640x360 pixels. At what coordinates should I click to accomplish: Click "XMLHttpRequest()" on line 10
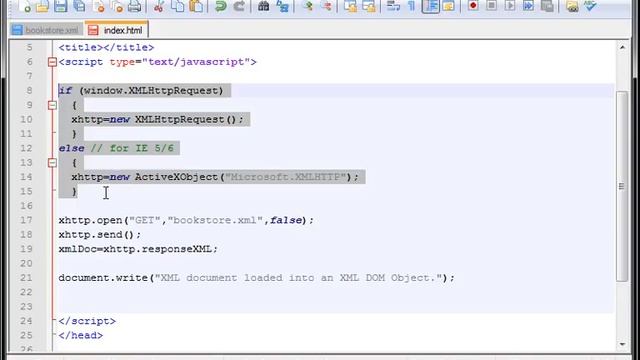coord(186,120)
